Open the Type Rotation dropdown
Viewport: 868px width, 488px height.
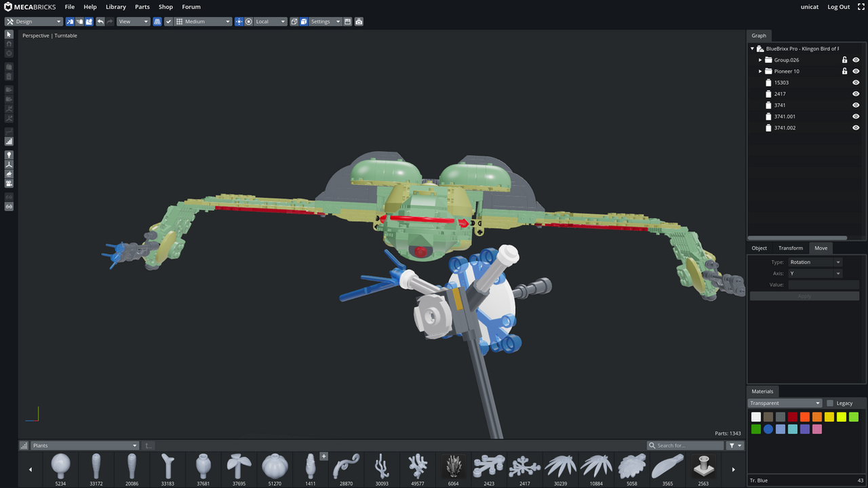pyautogui.click(x=814, y=262)
